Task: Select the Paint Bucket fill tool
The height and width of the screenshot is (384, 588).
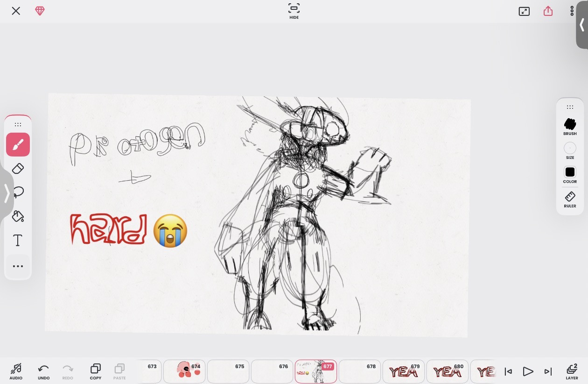Action: pos(18,216)
